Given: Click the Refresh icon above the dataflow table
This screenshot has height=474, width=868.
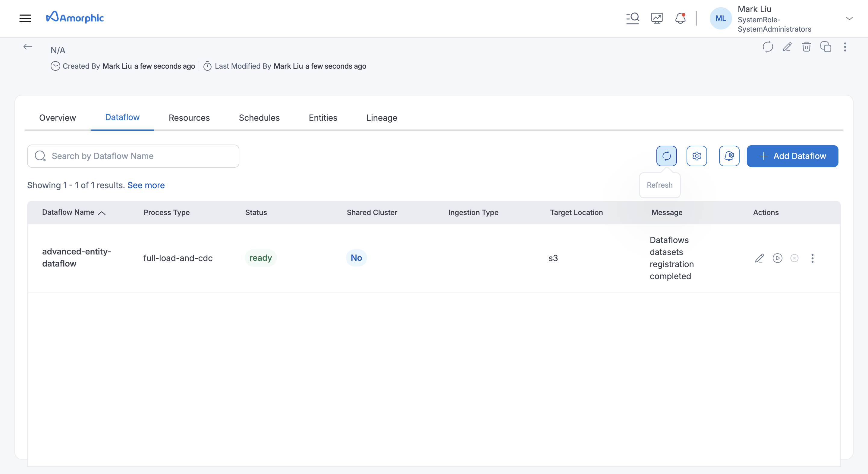Looking at the screenshot, I should [666, 156].
